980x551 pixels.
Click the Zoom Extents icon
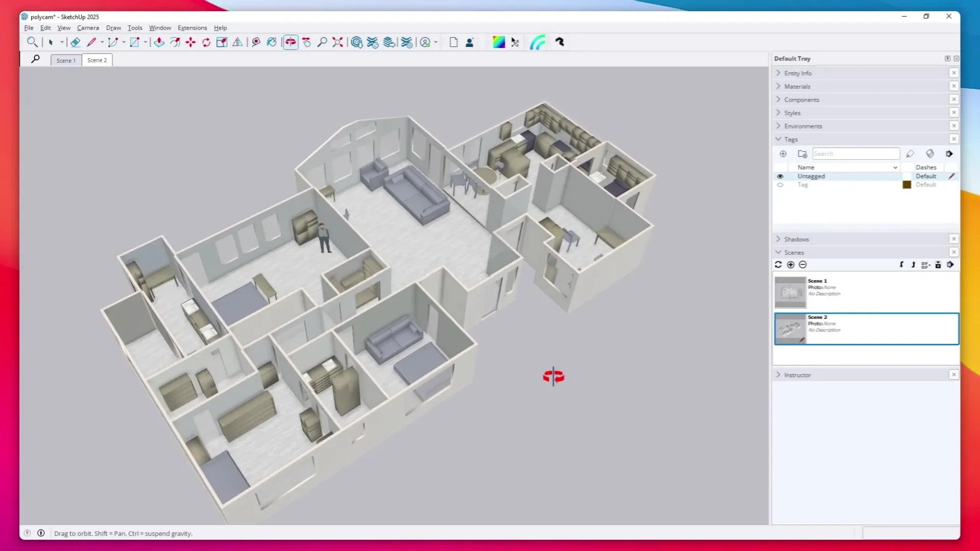click(337, 42)
